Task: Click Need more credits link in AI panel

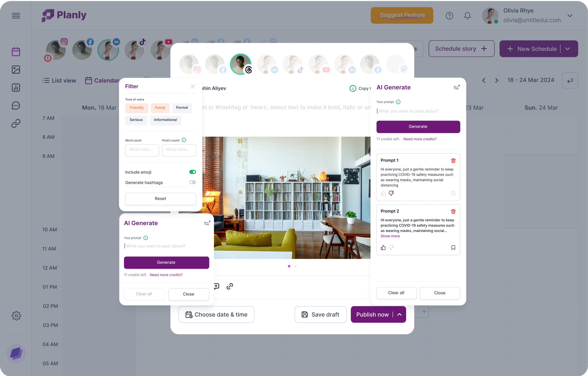Action: [420, 139]
